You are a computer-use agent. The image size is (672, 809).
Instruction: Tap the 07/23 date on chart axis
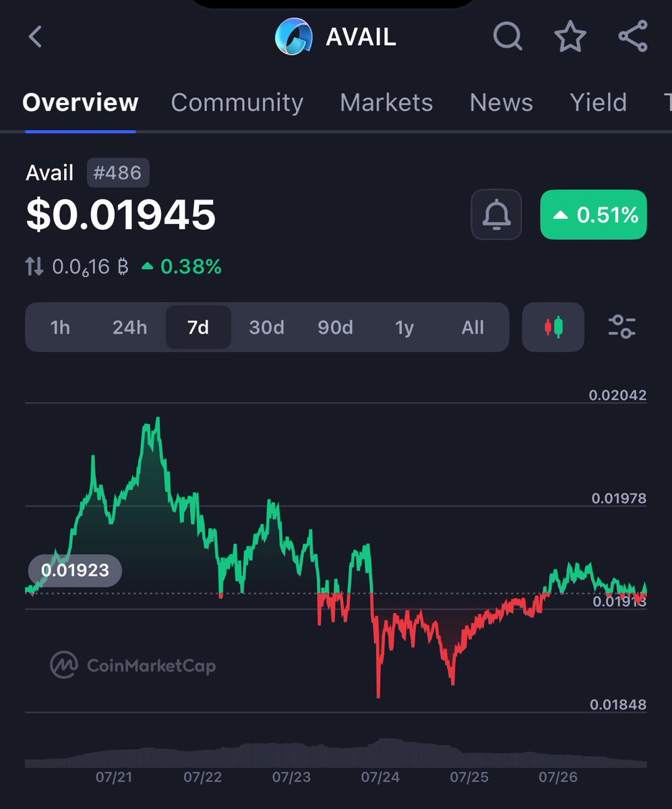point(292,777)
